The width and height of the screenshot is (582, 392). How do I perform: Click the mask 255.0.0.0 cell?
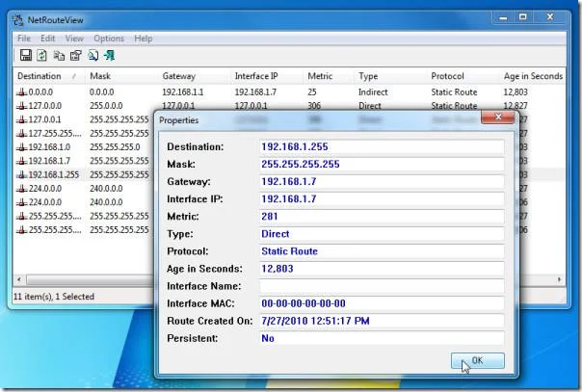tap(106, 106)
